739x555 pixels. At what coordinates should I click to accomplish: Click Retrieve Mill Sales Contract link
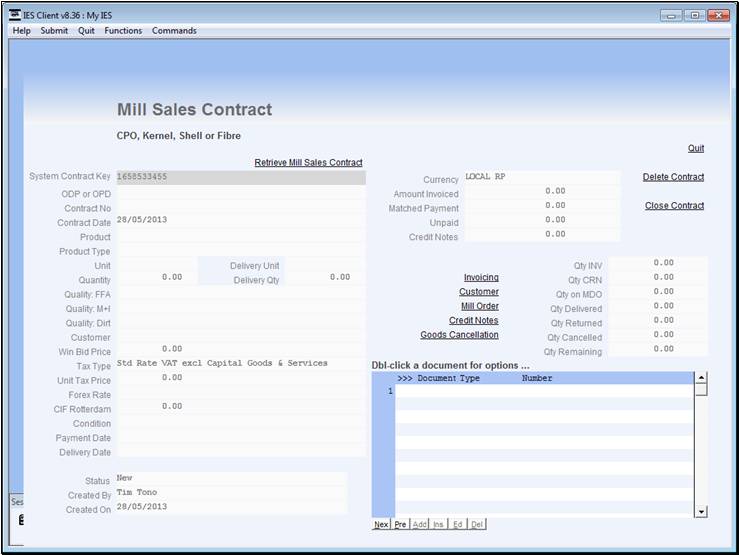coord(308,163)
